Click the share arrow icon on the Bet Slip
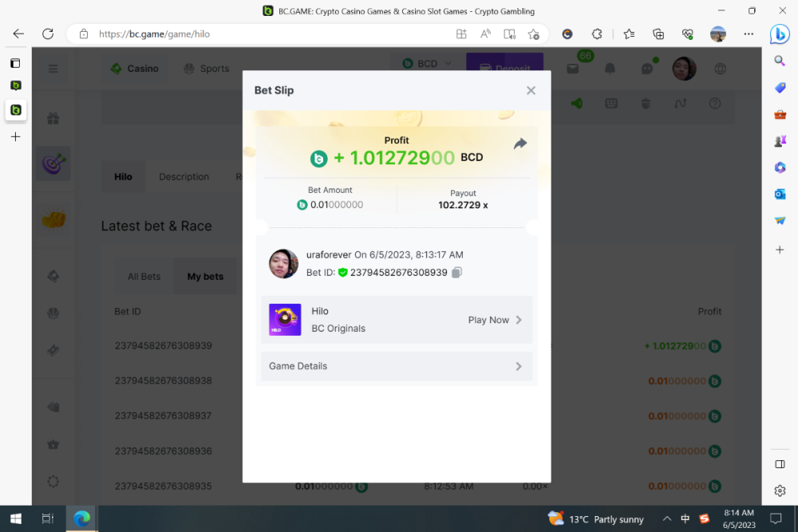Screen dimensions: 798x532 click(x=520, y=144)
